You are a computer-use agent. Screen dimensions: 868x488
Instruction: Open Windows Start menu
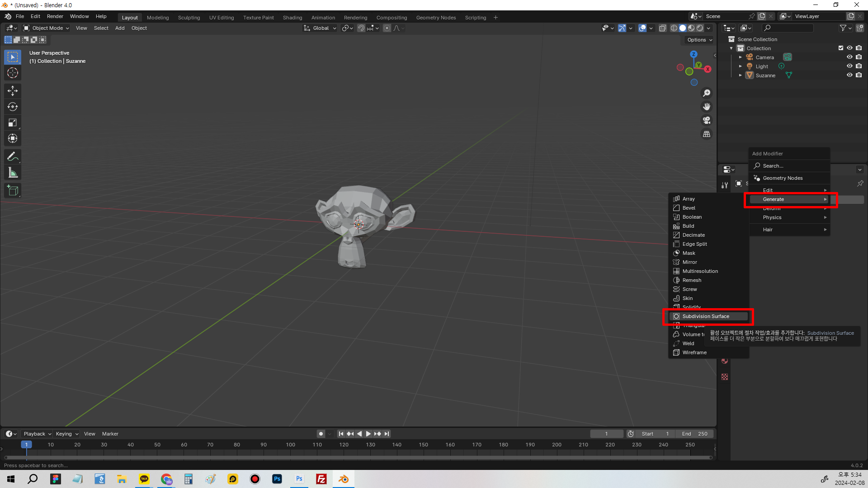pyautogui.click(x=11, y=479)
